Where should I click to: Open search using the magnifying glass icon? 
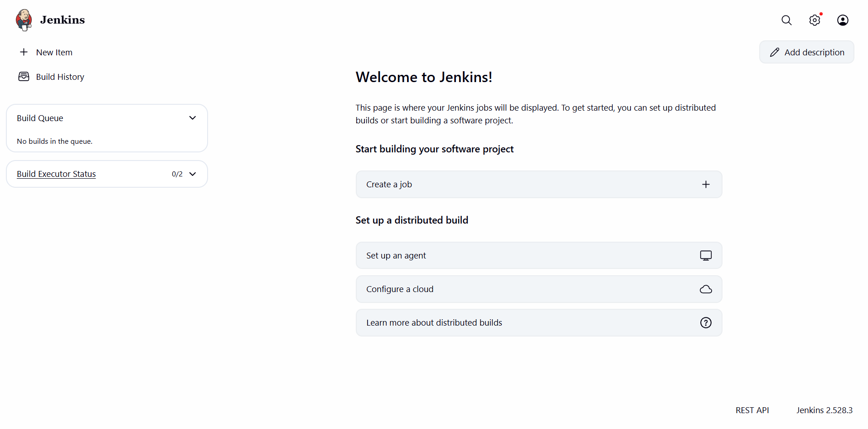point(786,20)
